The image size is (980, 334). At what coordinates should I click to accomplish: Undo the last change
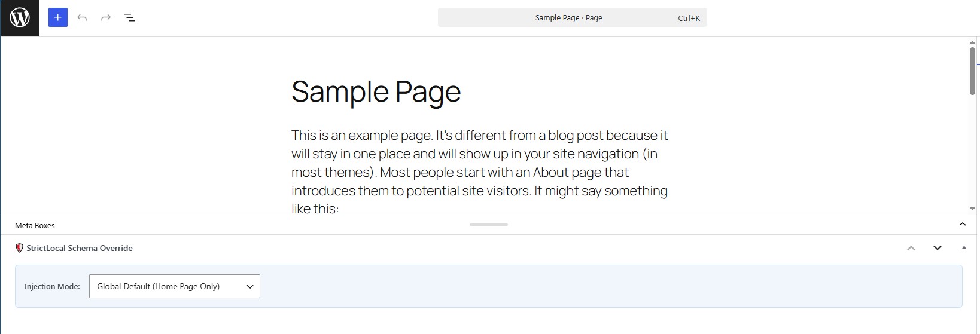82,18
